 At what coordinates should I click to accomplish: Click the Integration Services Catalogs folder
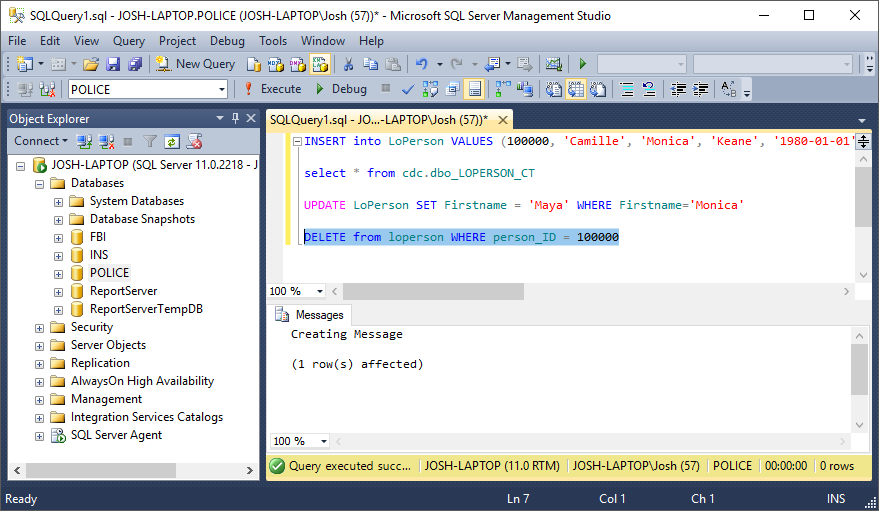coord(146,417)
